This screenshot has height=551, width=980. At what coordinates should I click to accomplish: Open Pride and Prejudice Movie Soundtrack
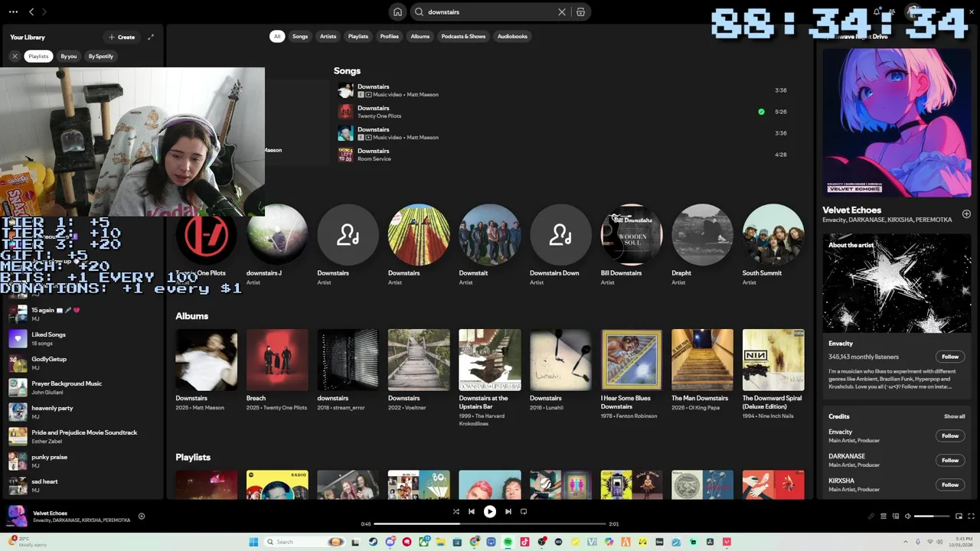pos(83,436)
